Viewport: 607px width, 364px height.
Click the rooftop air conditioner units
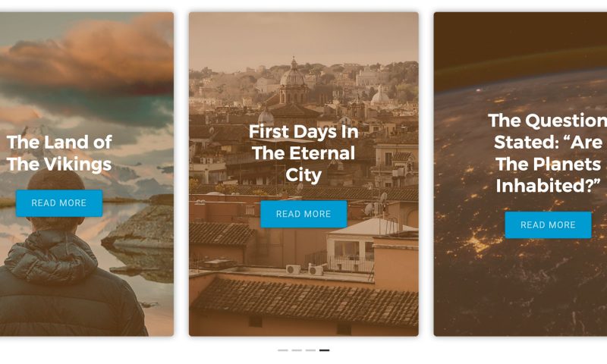305,269
